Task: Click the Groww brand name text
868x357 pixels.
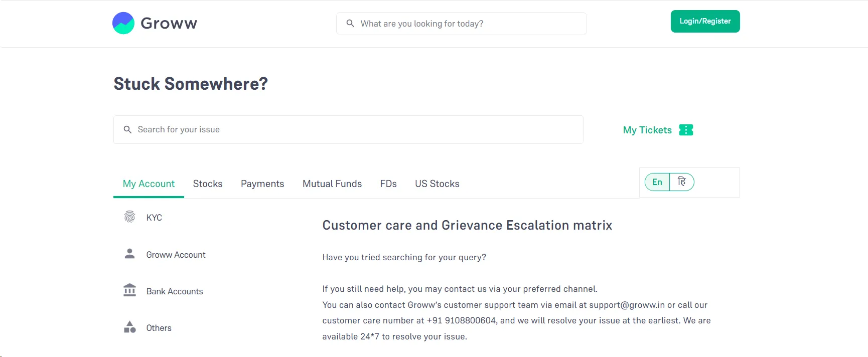Action: coord(169,23)
